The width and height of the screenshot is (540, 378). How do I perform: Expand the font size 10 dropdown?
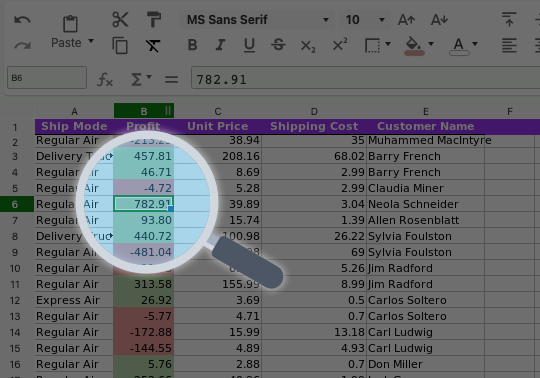tap(382, 20)
